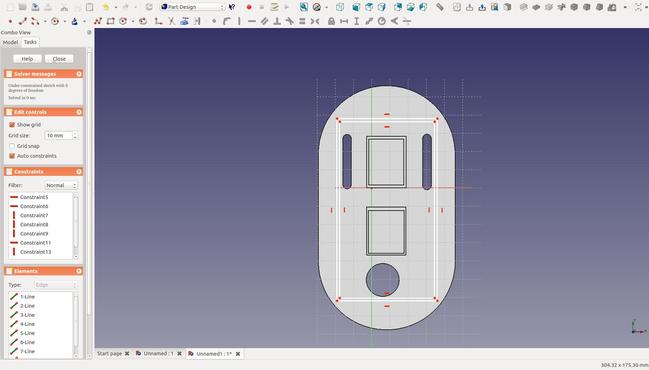Select the Slot sketch tool
649x370 pixels.
tap(143, 21)
